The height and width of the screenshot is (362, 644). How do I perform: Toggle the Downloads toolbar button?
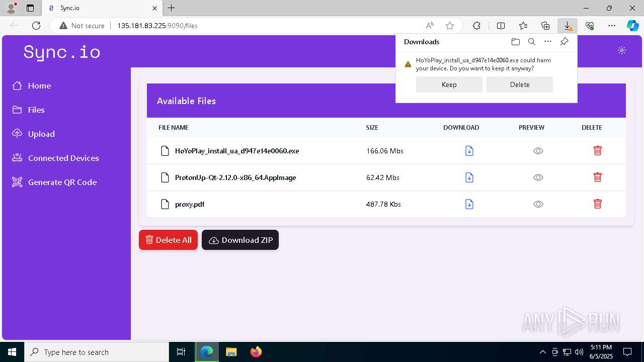pyautogui.click(x=568, y=26)
